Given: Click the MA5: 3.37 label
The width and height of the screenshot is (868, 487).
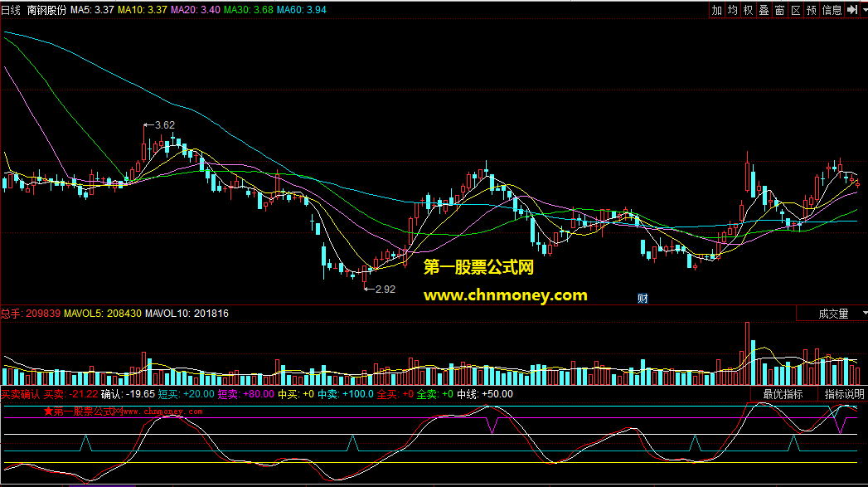Looking at the screenshot, I should [x=92, y=10].
